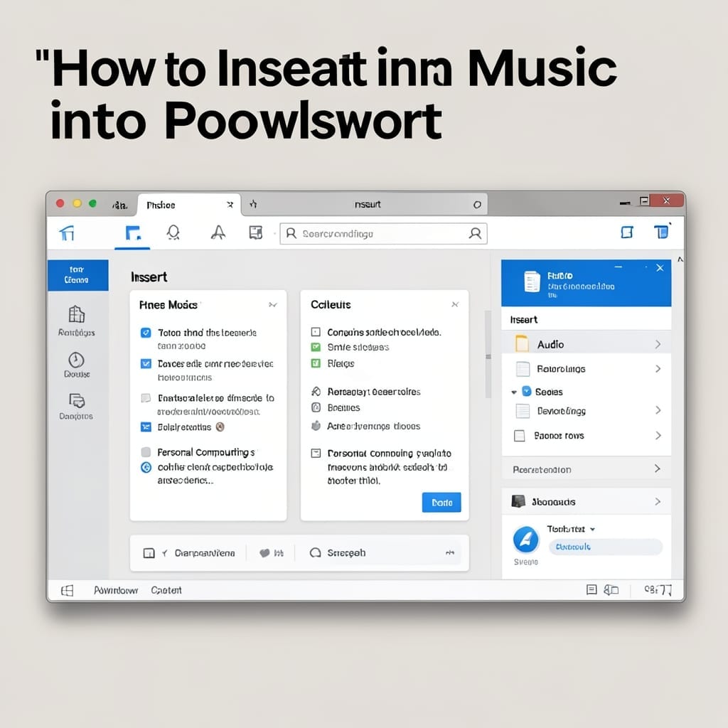Click the blue circular A app icon
728x728 pixels.
pos(525,540)
